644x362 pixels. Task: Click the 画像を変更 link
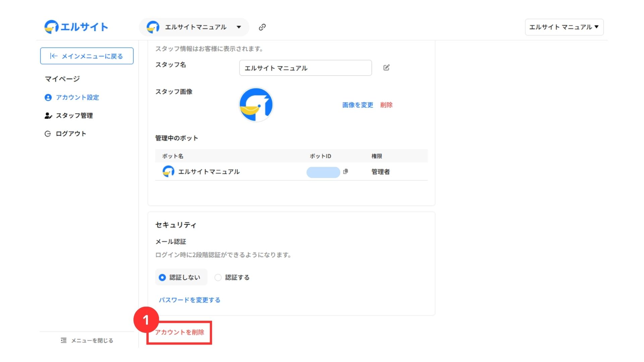[358, 105]
